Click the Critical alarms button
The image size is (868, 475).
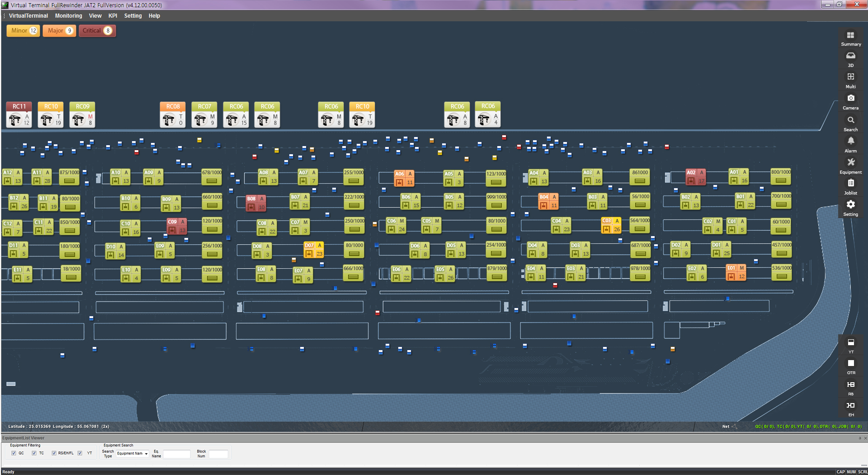(97, 31)
